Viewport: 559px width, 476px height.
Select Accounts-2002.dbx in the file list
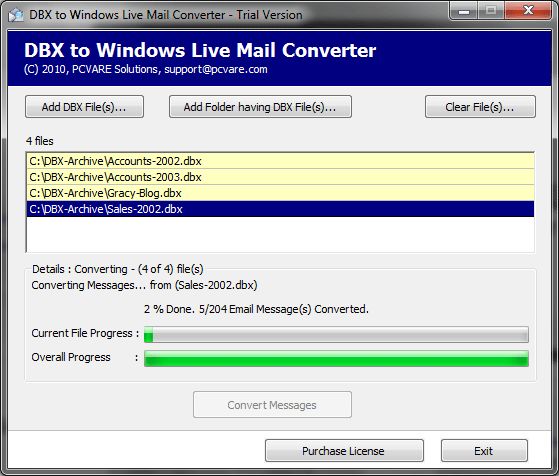click(280, 161)
